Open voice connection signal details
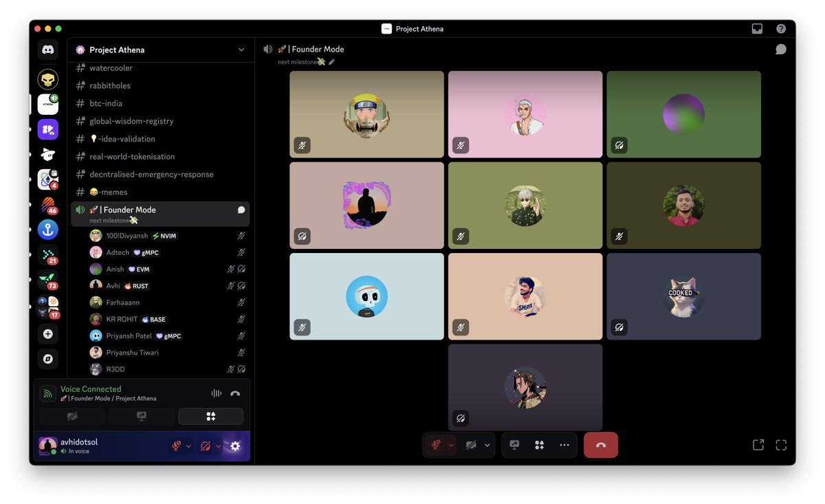Image resolution: width=825 pixels, height=504 pixels. pyautogui.click(x=48, y=393)
